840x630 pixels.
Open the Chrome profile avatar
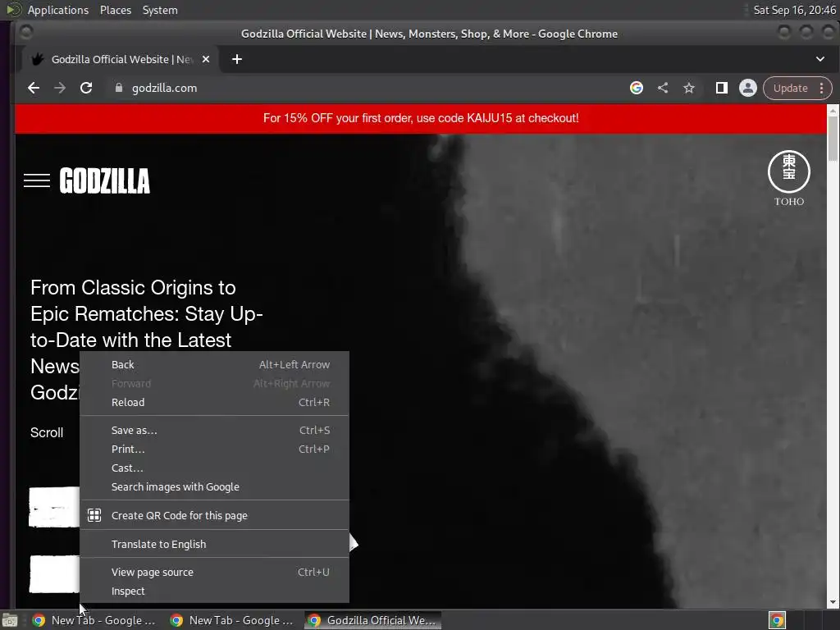(x=748, y=88)
